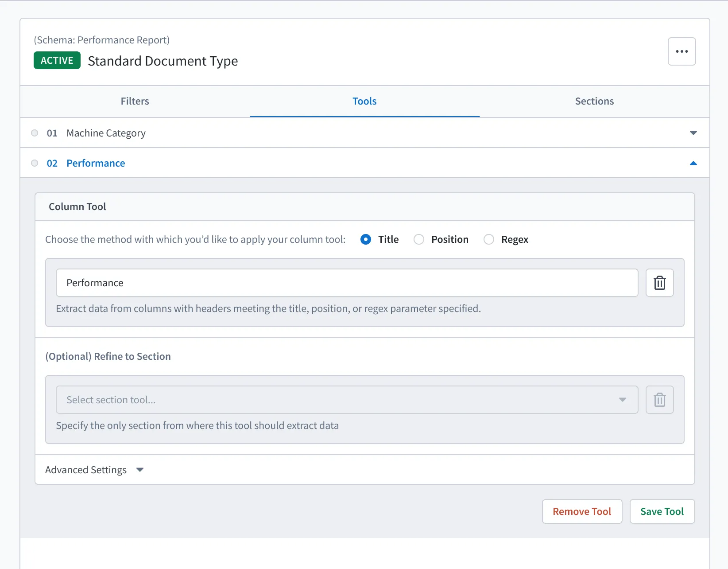The height and width of the screenshot is (569, 728).
Task: Click the trash icon beside section tool select
Action: tap(659, 400)
